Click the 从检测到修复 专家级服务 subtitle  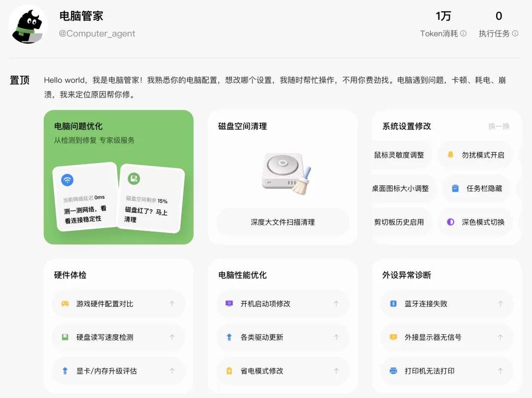pos(94,140)
